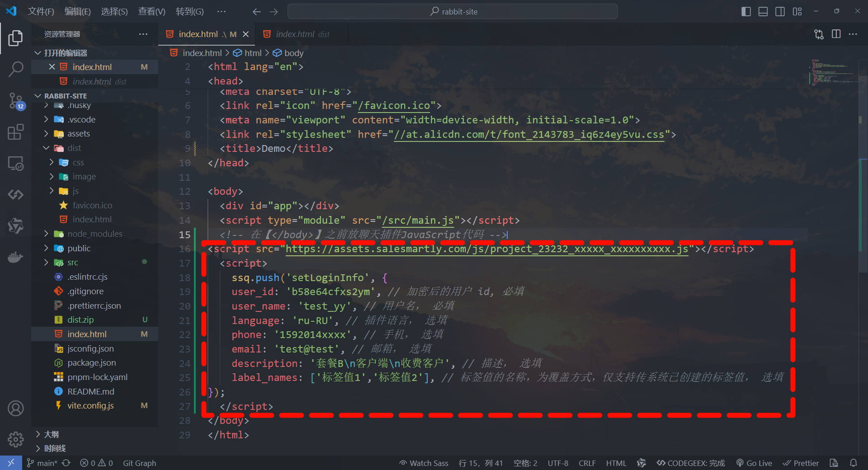Open the Manage gear icon

pyautogui.click(x=15, y=439)
